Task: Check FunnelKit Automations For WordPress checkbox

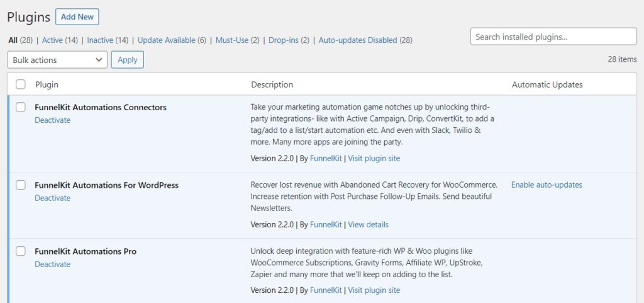Action: tap(21, 185)
